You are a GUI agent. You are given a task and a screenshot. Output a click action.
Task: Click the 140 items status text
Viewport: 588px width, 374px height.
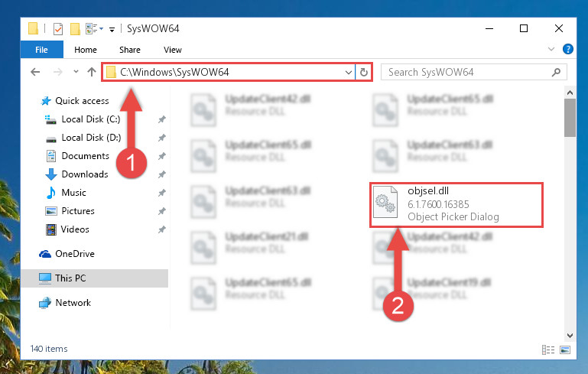[x=49, y=349]
